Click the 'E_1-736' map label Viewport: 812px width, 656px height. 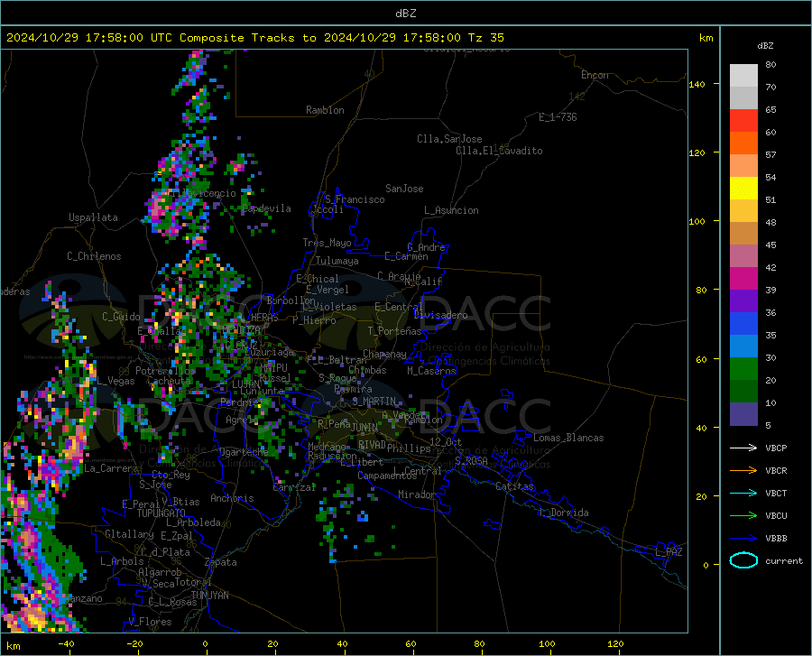click(x=558, y=117)
